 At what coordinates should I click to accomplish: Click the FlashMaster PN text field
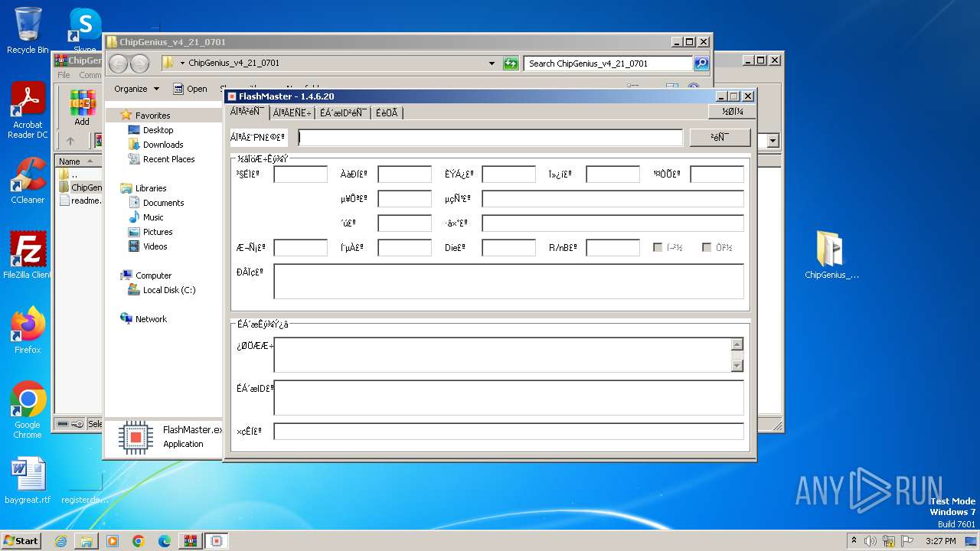point(491,138)
